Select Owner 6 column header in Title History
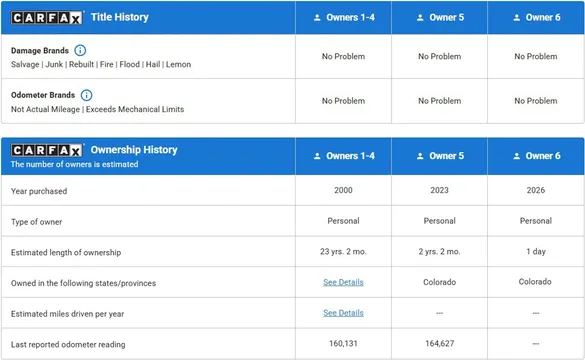This screenshot has width=585, height=360. pos(536,18)
